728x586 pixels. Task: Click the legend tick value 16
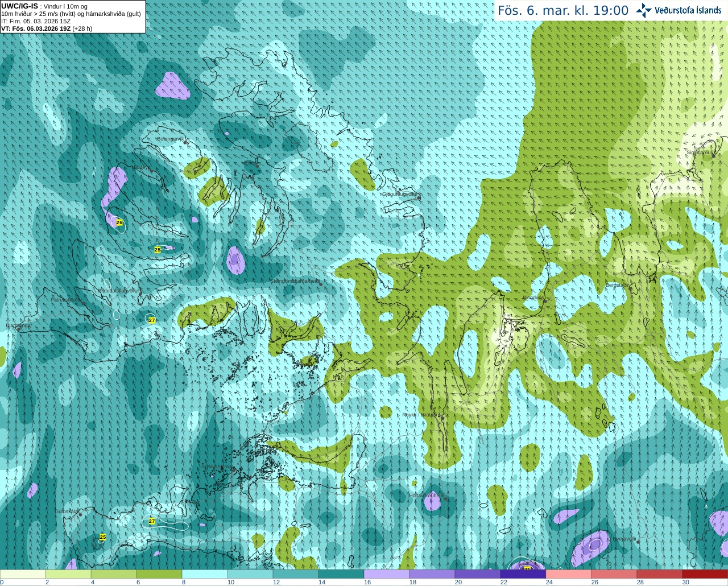pyautogui.click(x=367, y=582)
